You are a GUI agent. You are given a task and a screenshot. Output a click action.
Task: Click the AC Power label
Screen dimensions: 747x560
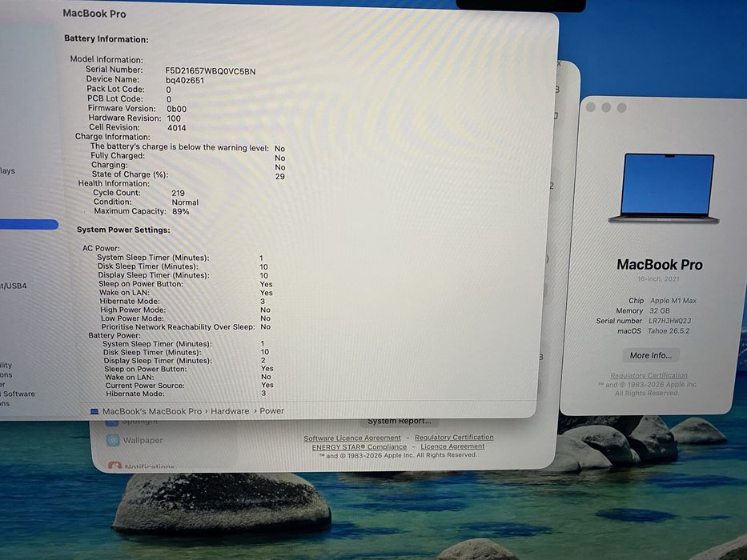click(101, 248)
